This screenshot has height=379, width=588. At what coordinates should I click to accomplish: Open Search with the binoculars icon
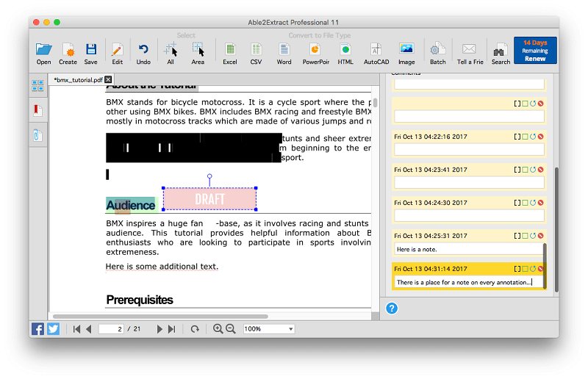(x=501, y=53)
